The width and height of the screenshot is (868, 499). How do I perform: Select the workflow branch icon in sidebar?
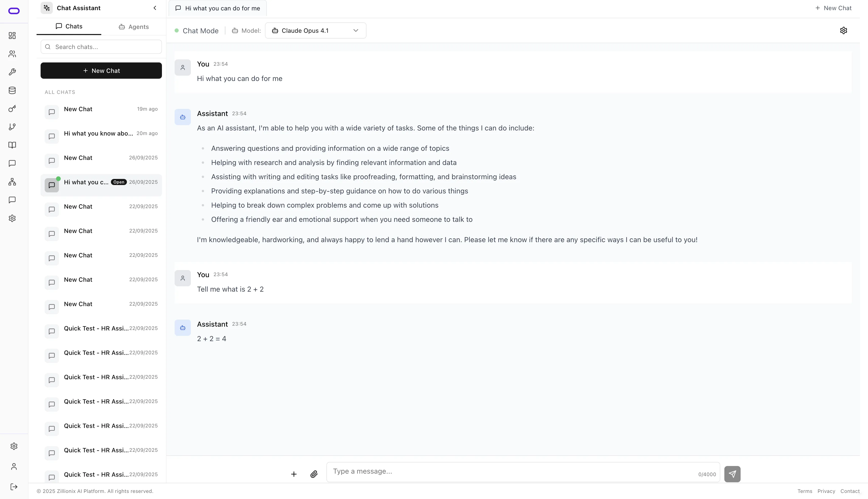pyautogui.click(x=12, y=127)
